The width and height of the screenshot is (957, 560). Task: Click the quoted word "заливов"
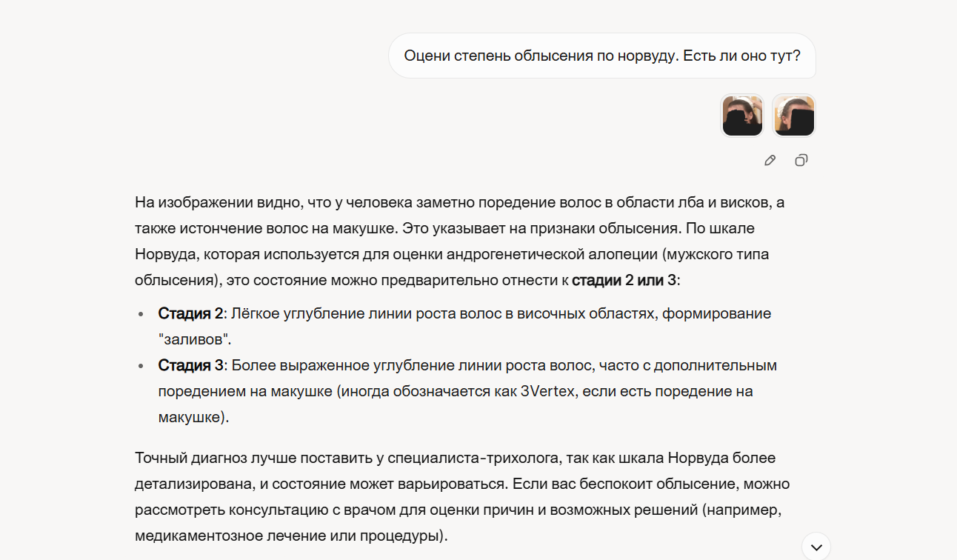point(196,339)
